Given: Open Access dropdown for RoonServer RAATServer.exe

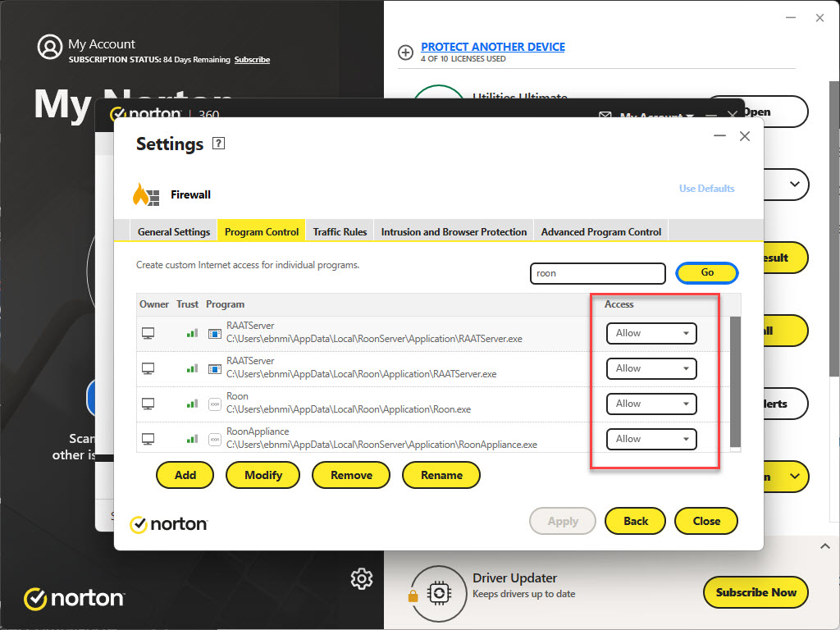Looking at the screenshot, I should click(651, 333).
